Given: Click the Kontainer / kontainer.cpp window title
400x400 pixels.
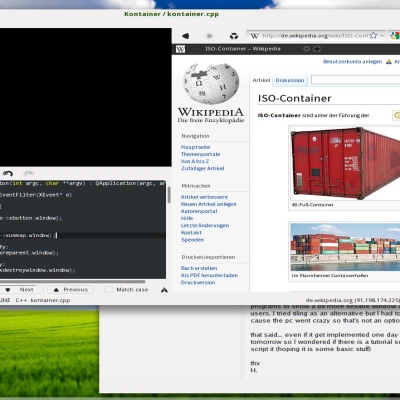Looking at the screenshot, I should (x=171, y=14).
